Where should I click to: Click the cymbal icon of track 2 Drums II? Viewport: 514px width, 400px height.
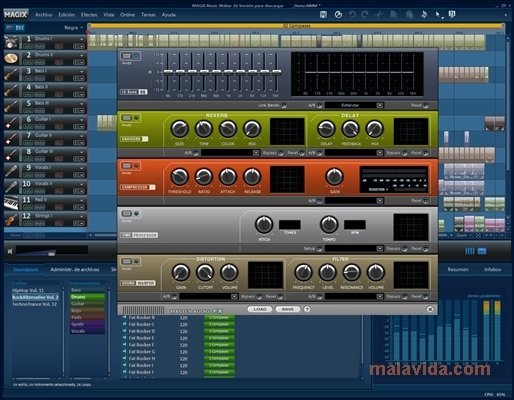pyautogui.click(x=11, y=58)
